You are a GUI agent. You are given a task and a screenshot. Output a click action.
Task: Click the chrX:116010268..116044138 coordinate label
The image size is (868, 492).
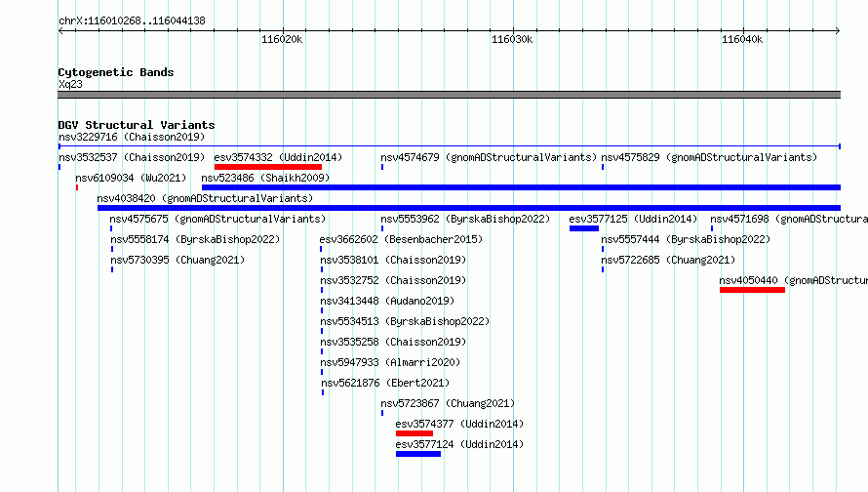coord(132,21)
